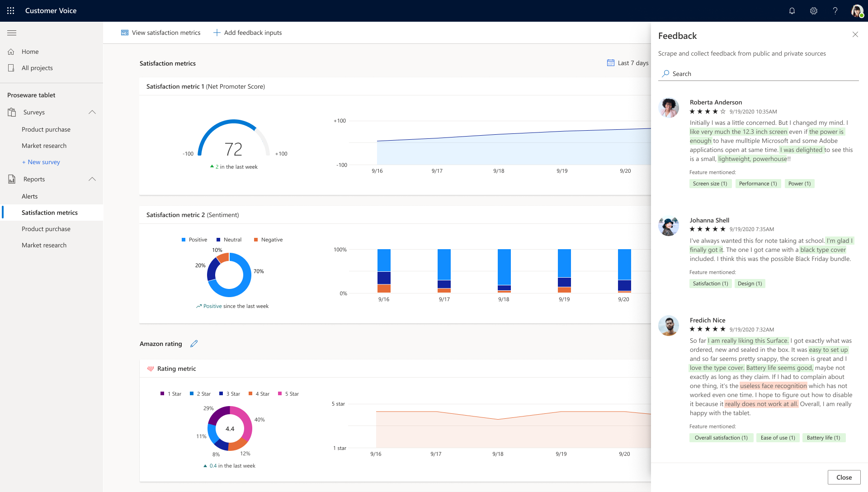
Task: Click the Customer Voice app title
Action: pyautogui.click(x=51, y=10)
